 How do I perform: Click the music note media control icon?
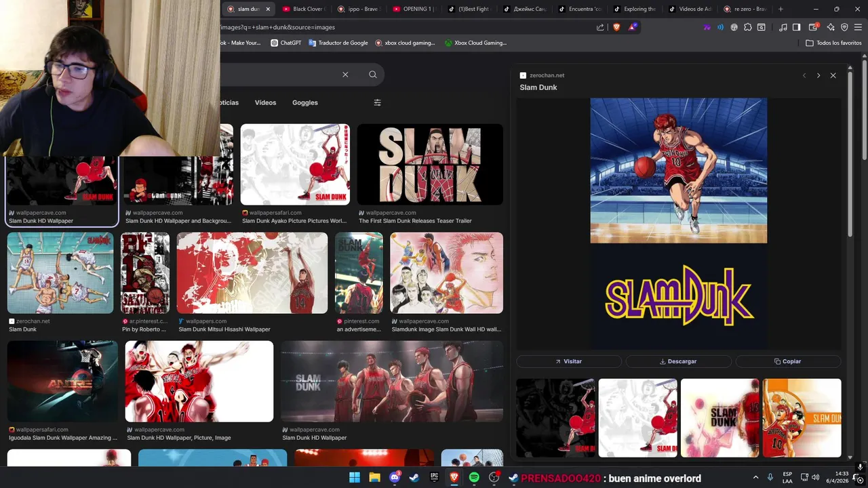tap(783, 27)
